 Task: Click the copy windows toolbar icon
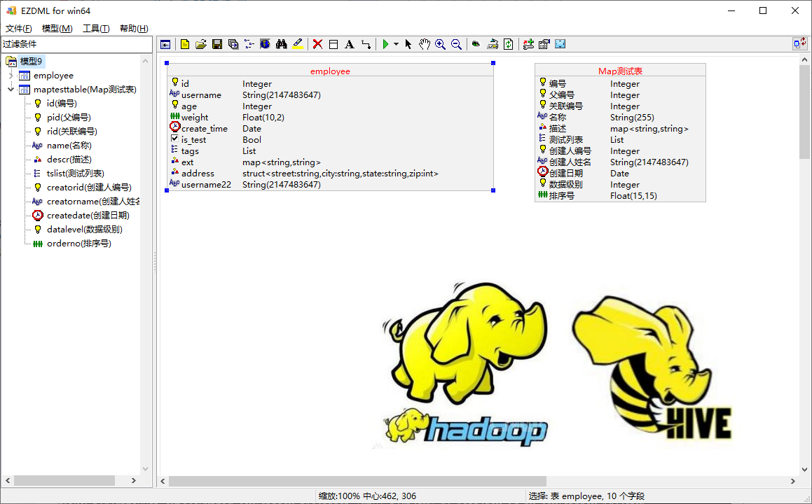233,45
